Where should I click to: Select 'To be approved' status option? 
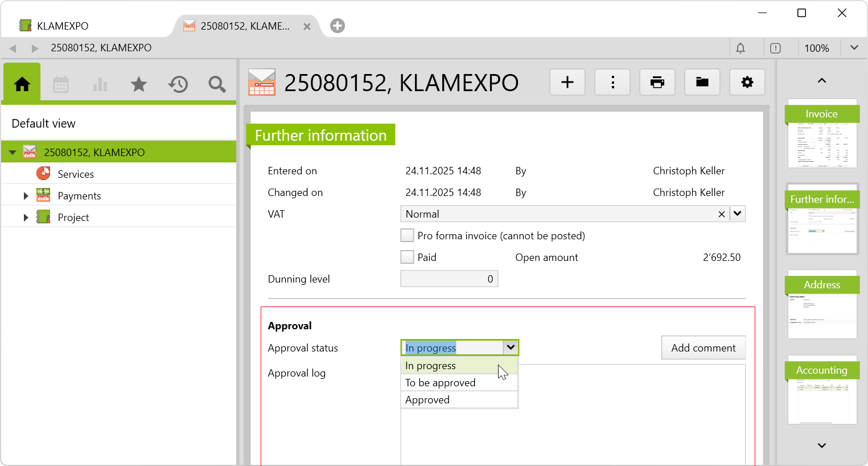click(x=440, y=383)
